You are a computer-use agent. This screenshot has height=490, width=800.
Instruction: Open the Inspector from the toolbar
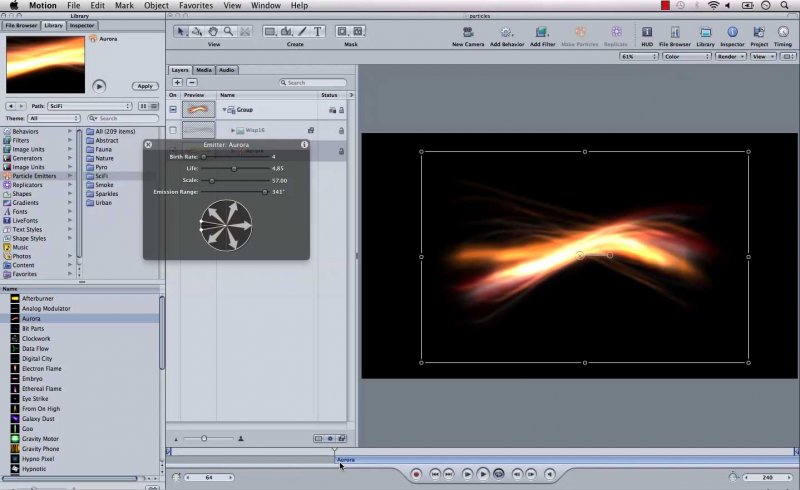[x=732, y=32]
